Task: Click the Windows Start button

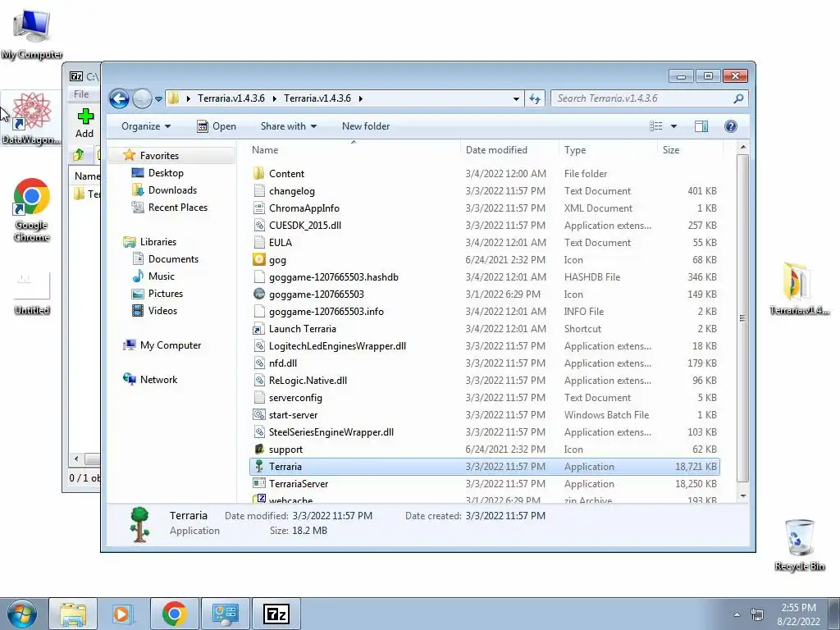Action: click(x=22, y=614)
